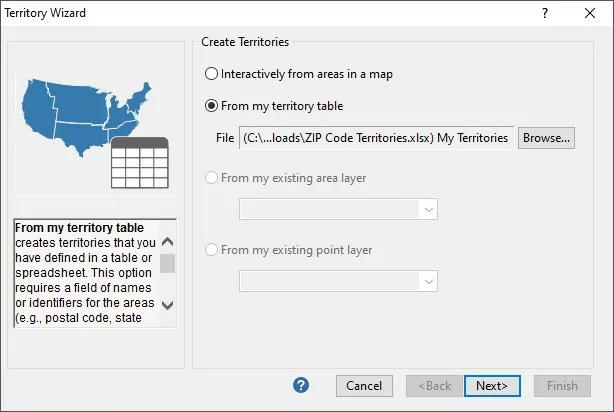This screenshot has width=614, height=412.
Task: Click the description box scrollbar thumb
Action: coord(167,263)
